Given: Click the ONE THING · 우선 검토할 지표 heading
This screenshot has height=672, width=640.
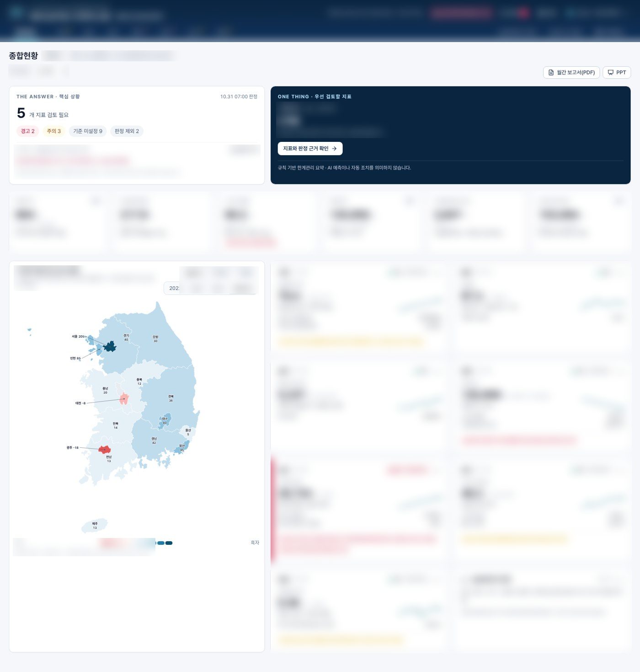Looking at the screenshot, I should click(315, 97).
